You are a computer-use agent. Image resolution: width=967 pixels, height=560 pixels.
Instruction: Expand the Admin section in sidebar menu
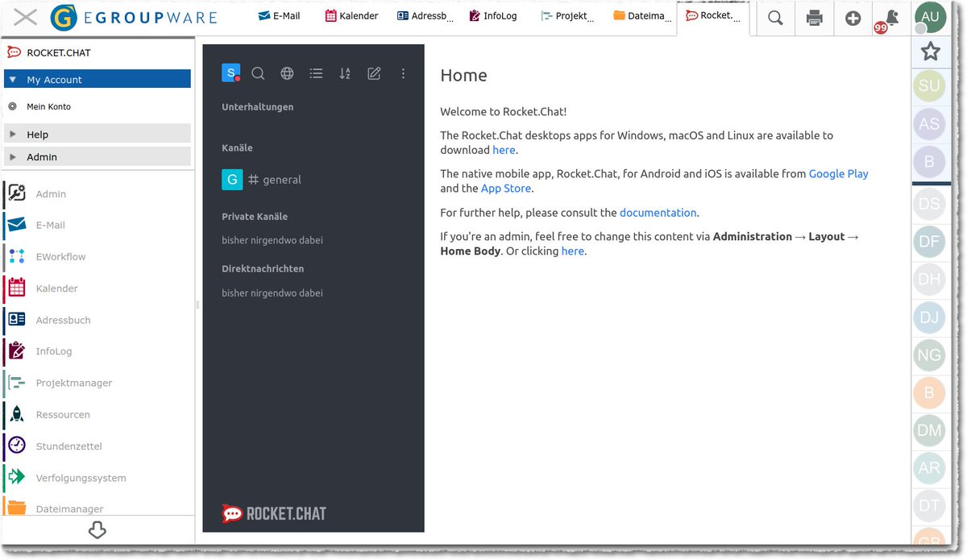[98, 156]
